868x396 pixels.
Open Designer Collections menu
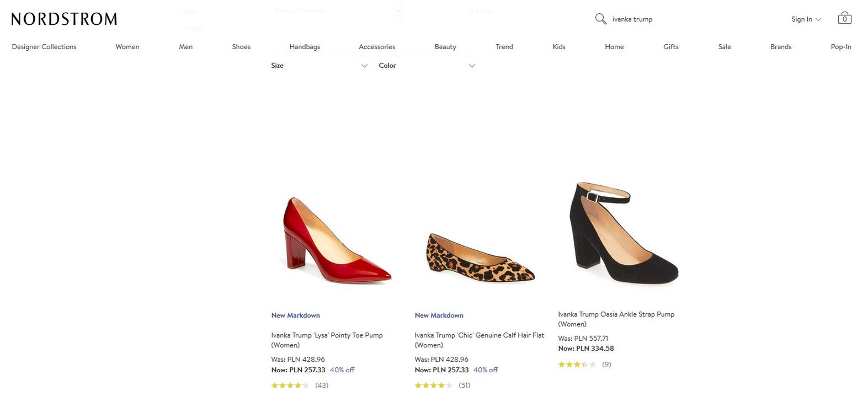[44, 47]
